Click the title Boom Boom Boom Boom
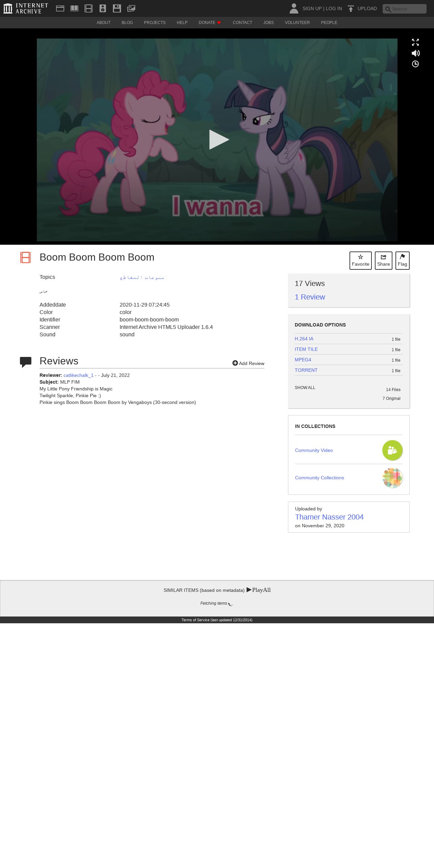Screen dimensions: 434x868 [97, 257]
